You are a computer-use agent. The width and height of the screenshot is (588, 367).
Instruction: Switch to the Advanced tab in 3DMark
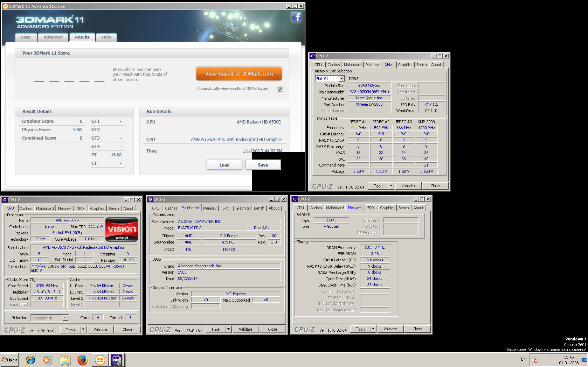click(x=53, y=37)
